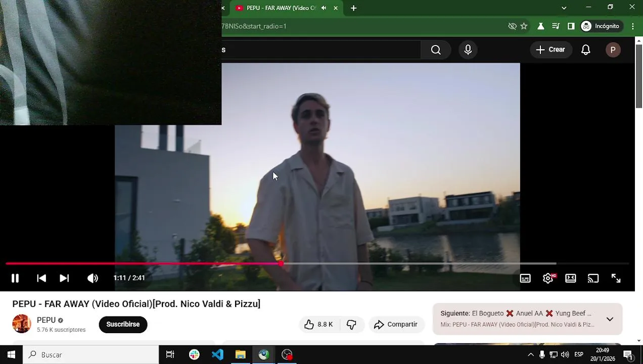The image size is (643, 364).
Task: Click the 5.76 K suscriptores text
Action: click(x=61, y=330)
